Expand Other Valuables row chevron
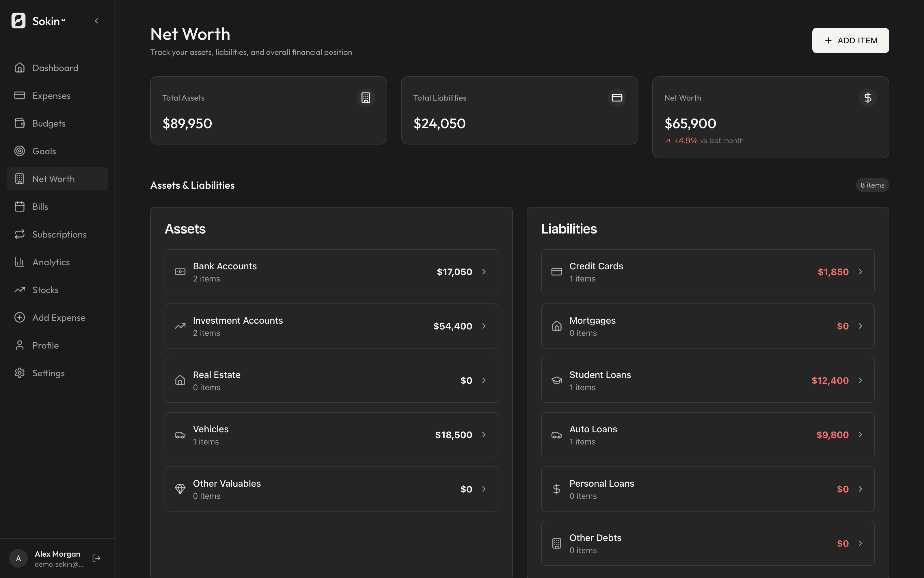 coord(484,489)
